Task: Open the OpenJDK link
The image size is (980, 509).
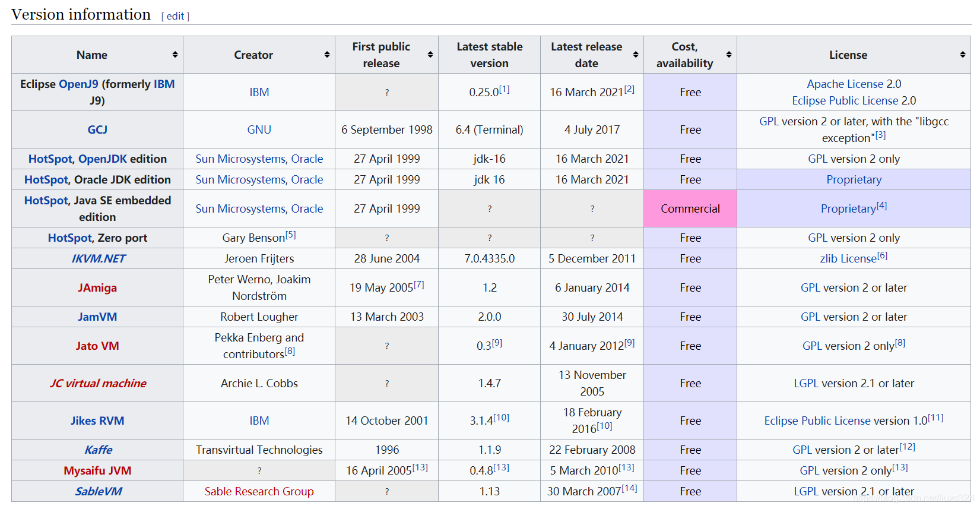Action: click(103, 159)
